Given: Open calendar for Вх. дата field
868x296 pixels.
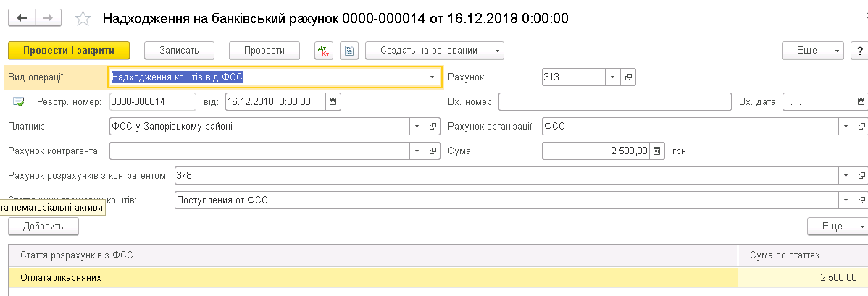Looking at the screenshot, I should (x=861, y=101).
